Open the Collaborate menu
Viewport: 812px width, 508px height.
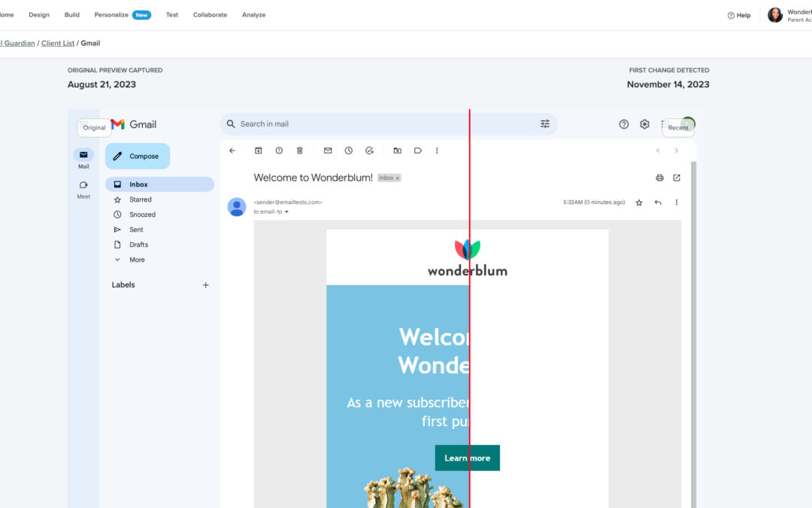point(210,15)
